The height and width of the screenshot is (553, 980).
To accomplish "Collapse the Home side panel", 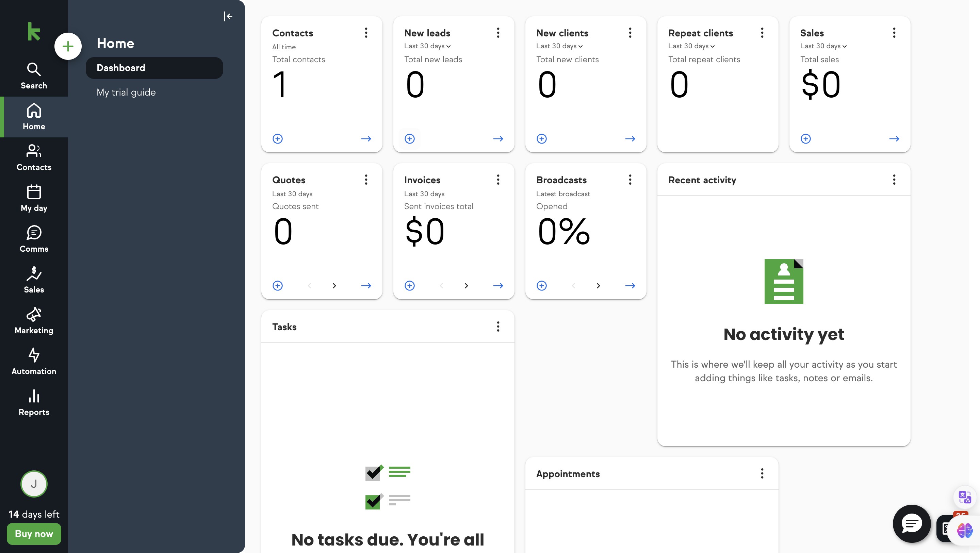I will [x=228, y=16].
